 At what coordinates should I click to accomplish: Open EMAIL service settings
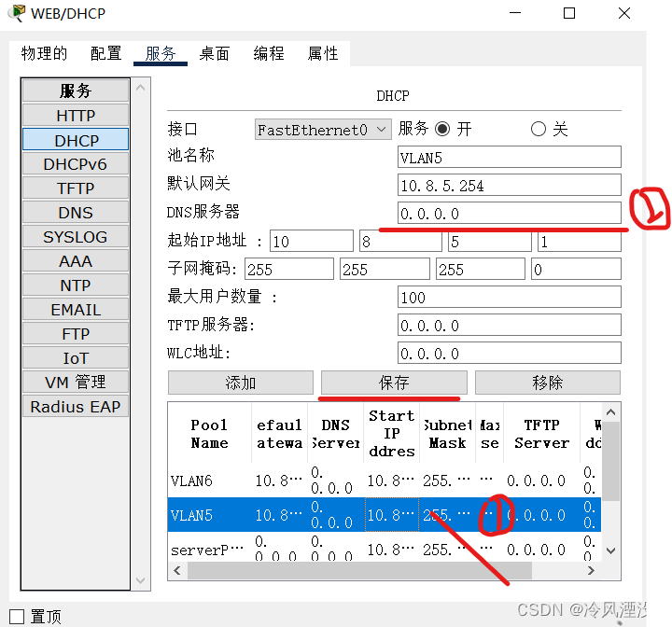click(76, 310)
